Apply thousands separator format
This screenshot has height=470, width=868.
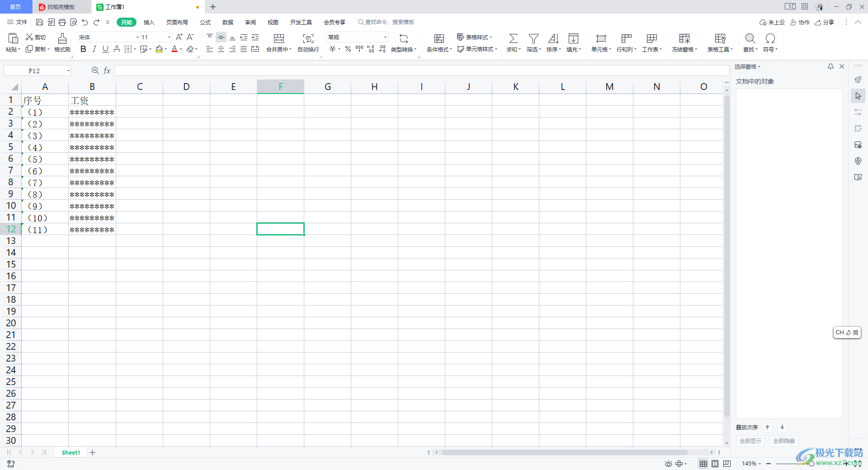coord(359,49)
